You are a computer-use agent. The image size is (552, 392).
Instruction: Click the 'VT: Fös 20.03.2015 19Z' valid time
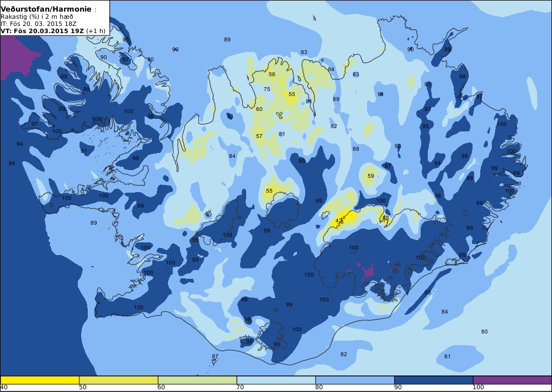tap(43, 30)
